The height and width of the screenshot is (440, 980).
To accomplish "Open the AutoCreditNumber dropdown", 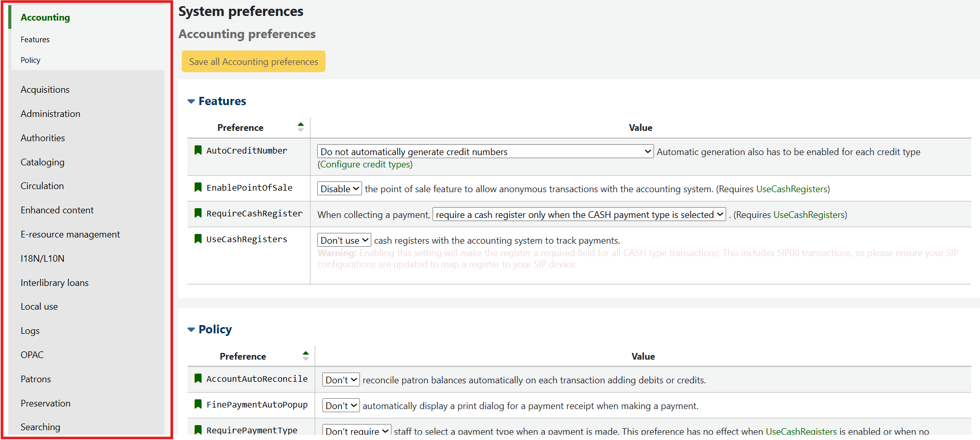I will (486, 151).
